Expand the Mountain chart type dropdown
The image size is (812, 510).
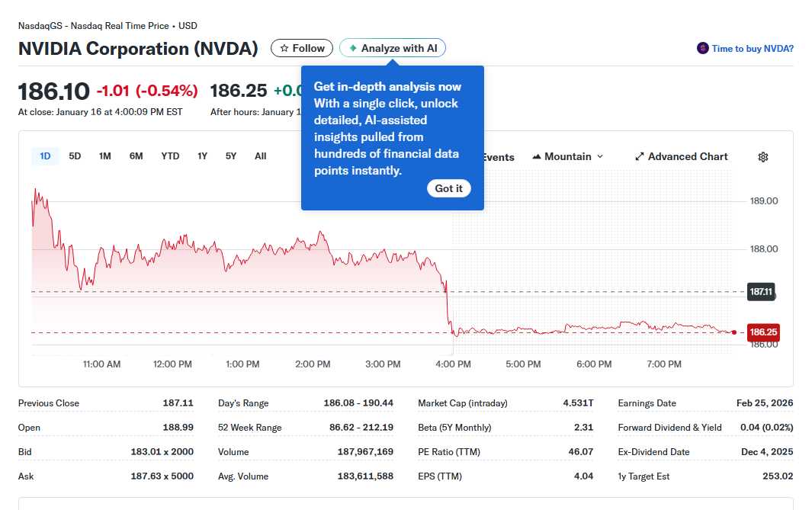568,156
